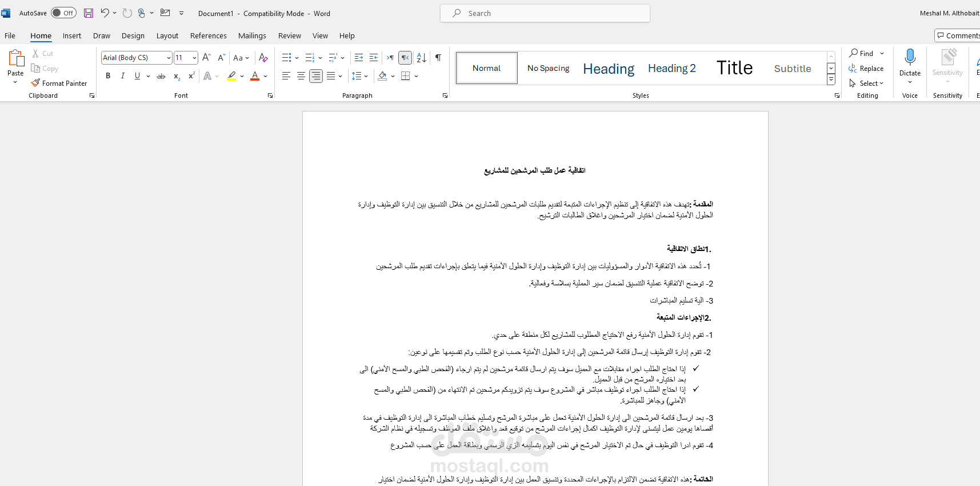The height and width of the screenshot is (486, 980).
Task: Switch to the Insert tab
Action: click(72, 35)
